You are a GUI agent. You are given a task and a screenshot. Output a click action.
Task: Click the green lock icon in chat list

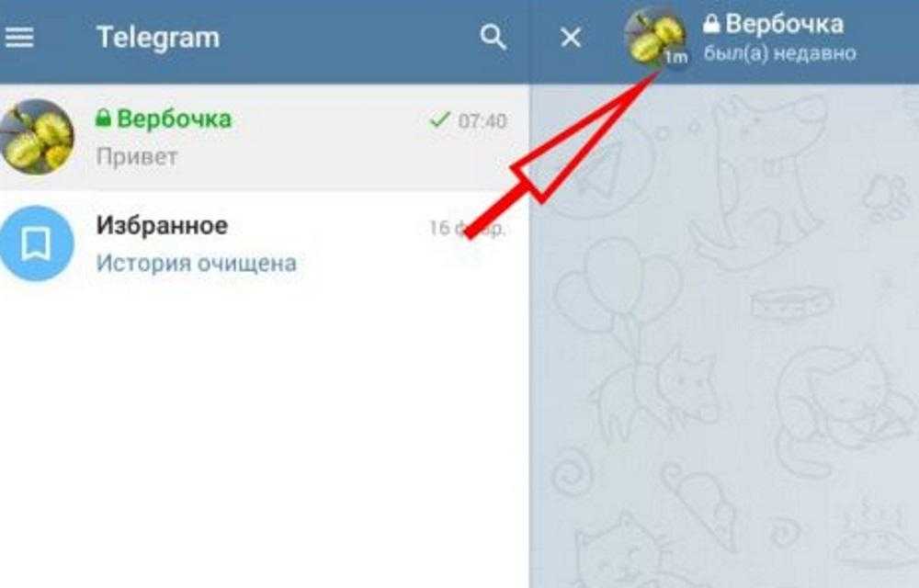(103, 119)
